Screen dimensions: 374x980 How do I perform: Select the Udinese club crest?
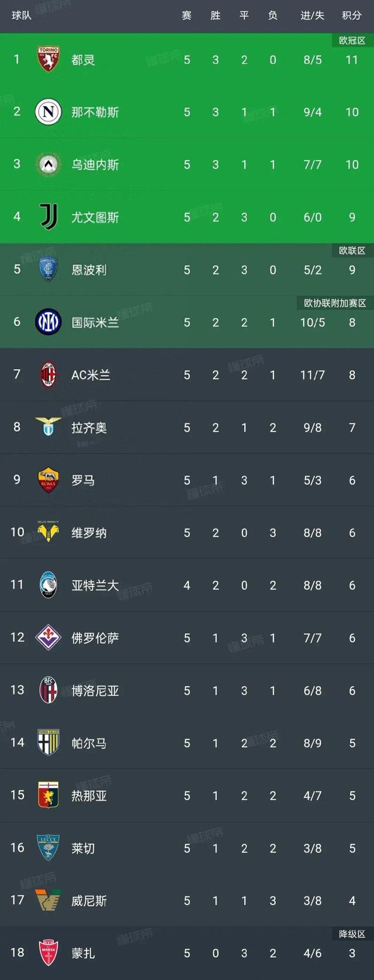48,164
